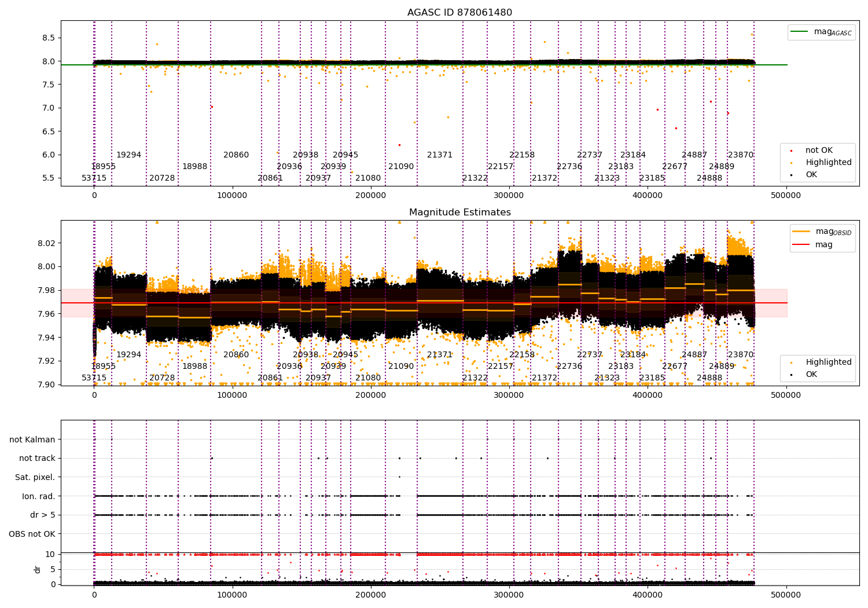The width and height of the screenshot is (868, 608).
Task: Click OBSID label 19294 in AGASC panel
Action: [128, 155]
